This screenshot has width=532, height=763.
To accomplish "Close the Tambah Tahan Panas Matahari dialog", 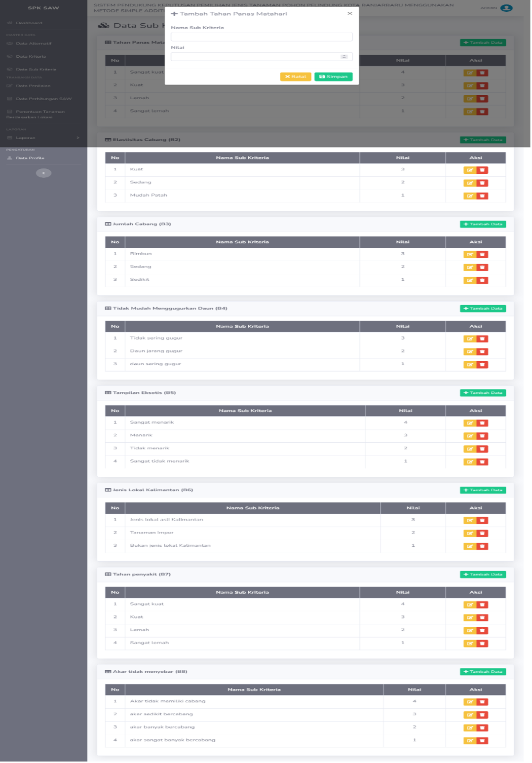I will click(350, 13).
